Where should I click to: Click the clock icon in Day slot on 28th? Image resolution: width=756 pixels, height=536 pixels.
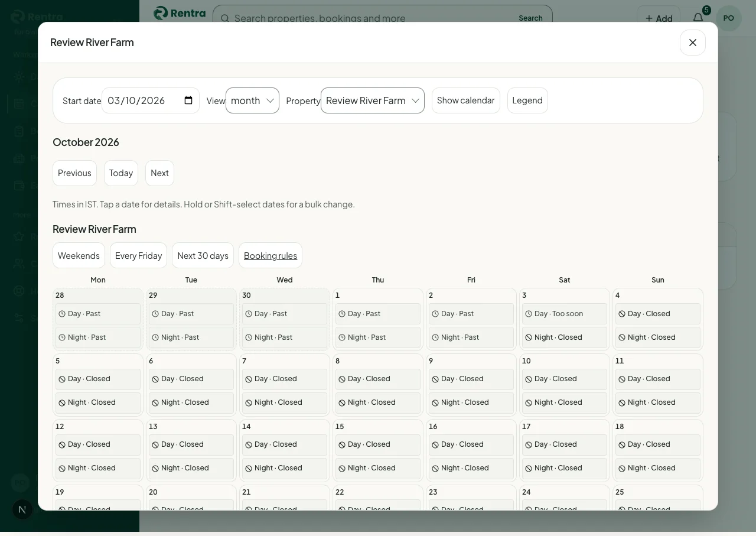62,314
